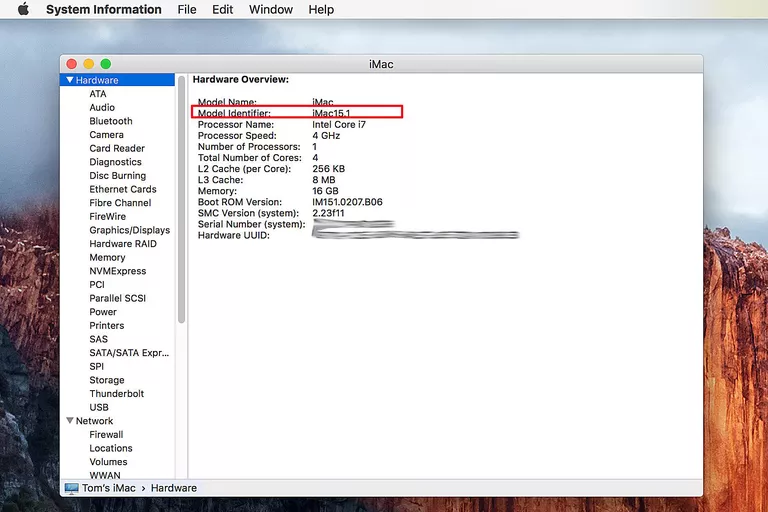The width and height of the screenshot is (768, 512).
Task: Click the computer icon in path bar
Action: coord(72,488)
